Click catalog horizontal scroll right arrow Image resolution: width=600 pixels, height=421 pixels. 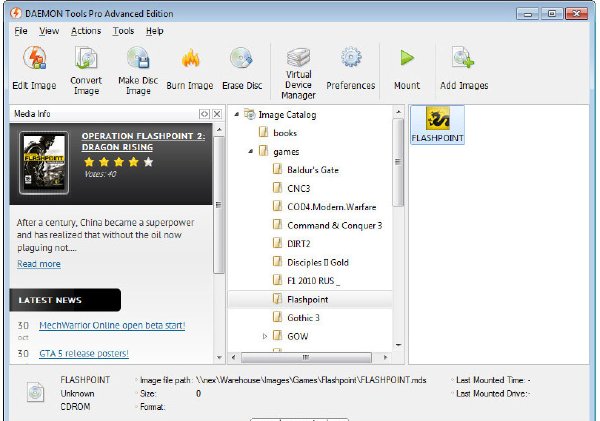coord(385,357)
